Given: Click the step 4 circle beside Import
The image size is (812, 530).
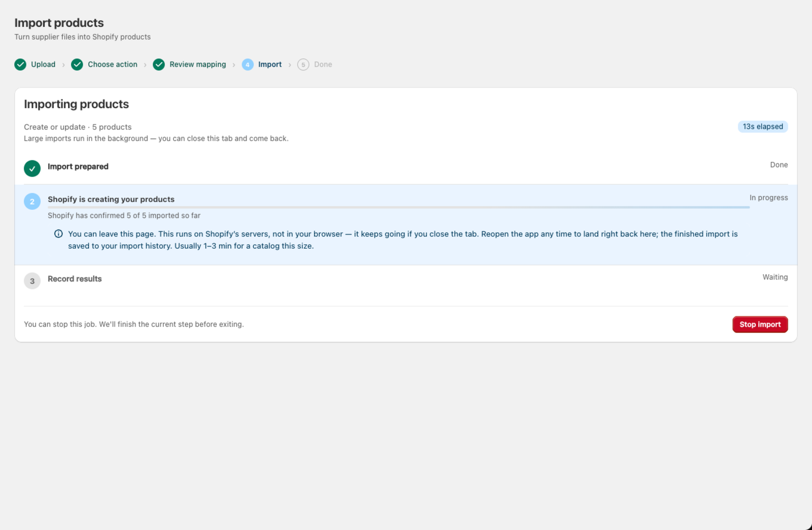Looking at the screenshot, I should 248,64.
